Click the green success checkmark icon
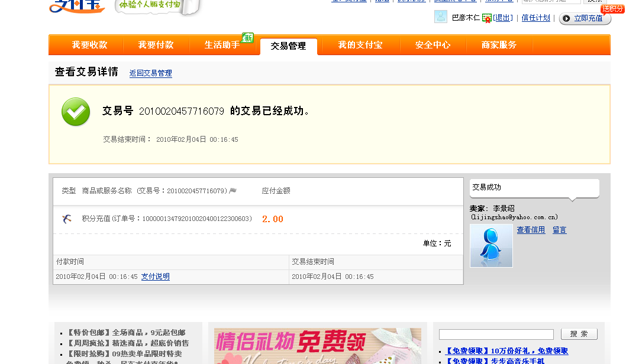 tap(76, 112)
